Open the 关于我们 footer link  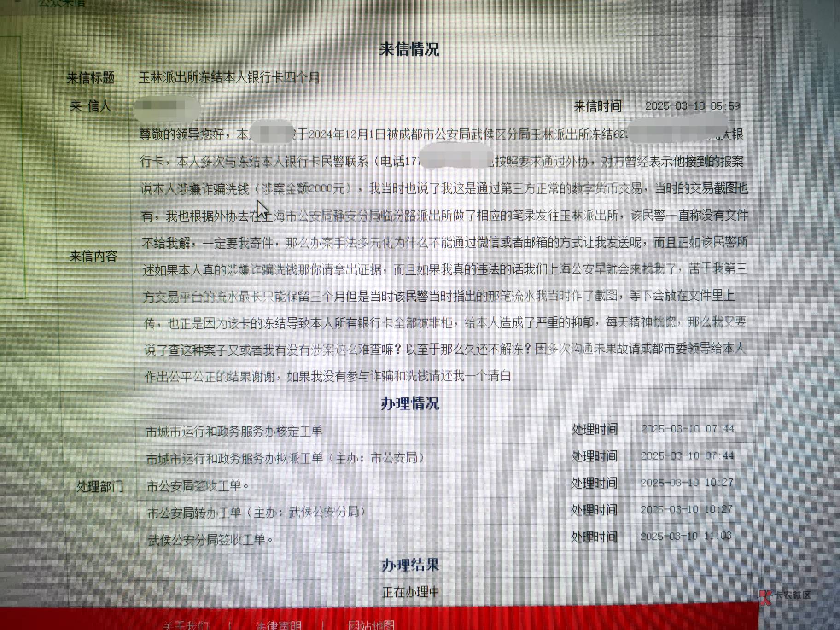[x=186, y=625]
